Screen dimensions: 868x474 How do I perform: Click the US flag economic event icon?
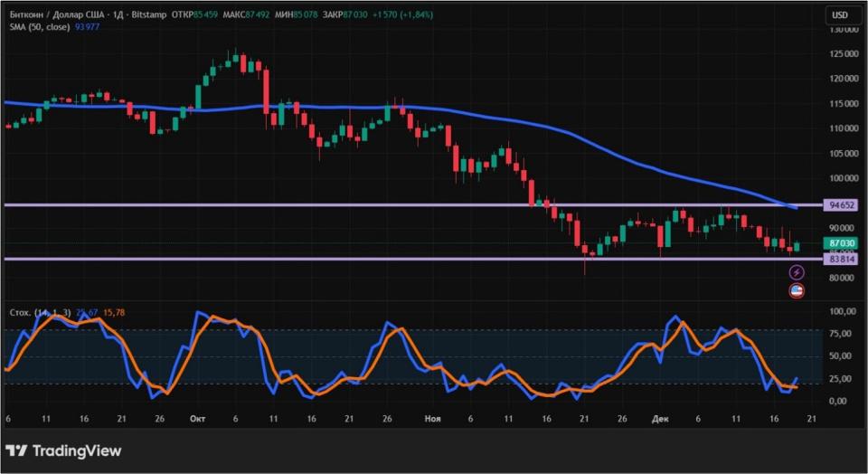797,290
